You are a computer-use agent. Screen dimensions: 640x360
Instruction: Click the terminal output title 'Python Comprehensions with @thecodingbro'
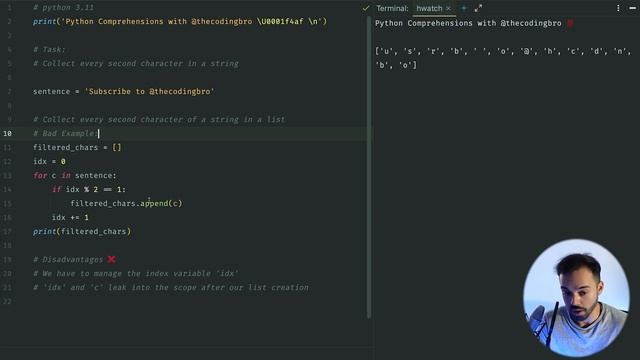pos(468,23)
